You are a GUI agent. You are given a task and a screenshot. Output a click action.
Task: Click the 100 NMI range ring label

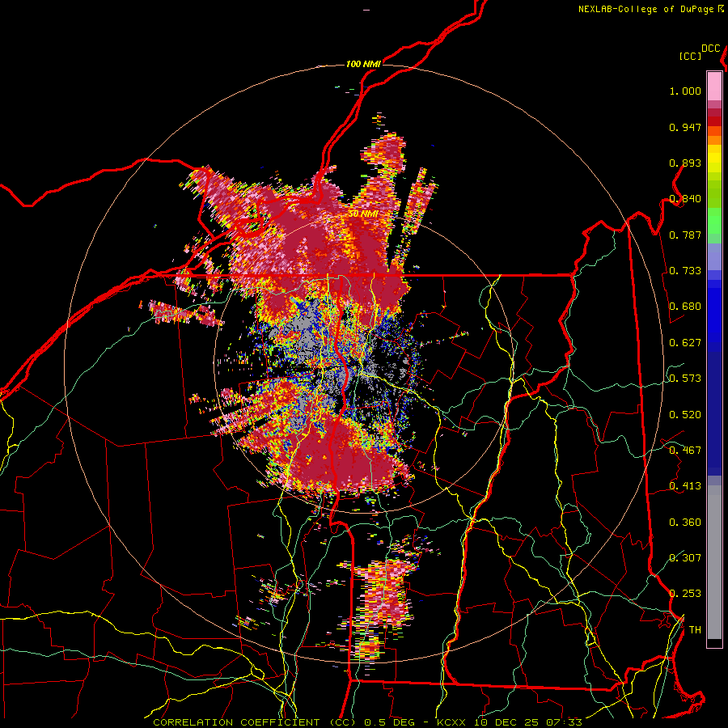tap(363, 64)
